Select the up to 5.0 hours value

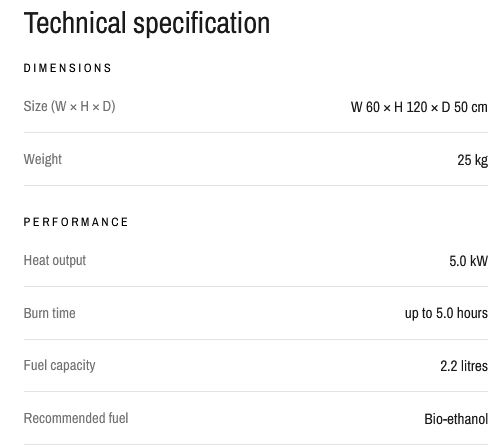coord(446,313)
